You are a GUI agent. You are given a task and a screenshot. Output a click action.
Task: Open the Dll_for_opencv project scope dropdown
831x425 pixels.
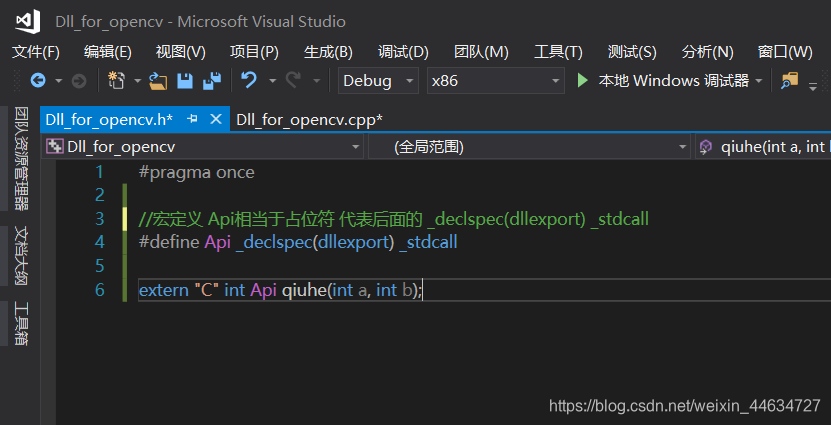(202, 146)
